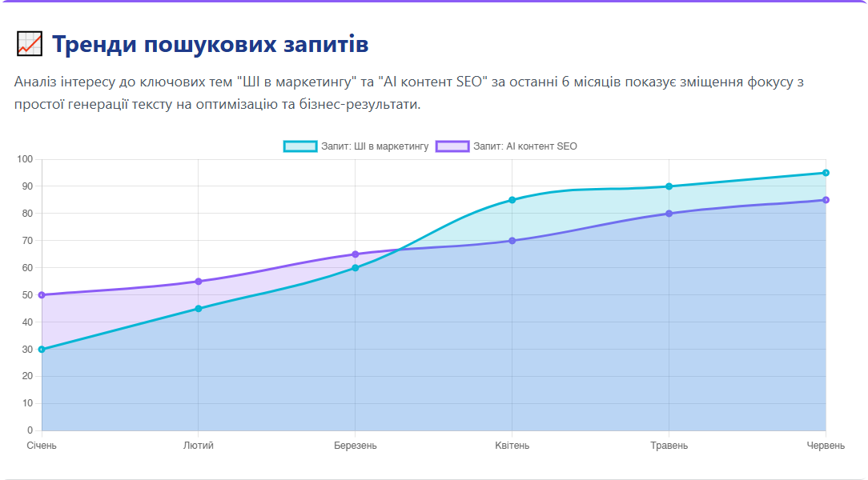Click the purple data point at Січень
868x480 pixels.
coord(41,294)
